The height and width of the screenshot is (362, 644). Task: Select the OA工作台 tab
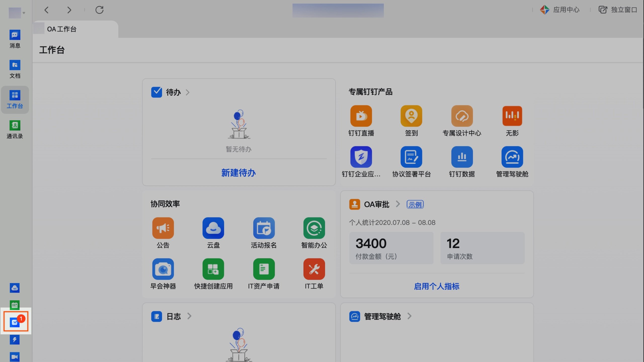pyautogui.click(x=62, y=29)
